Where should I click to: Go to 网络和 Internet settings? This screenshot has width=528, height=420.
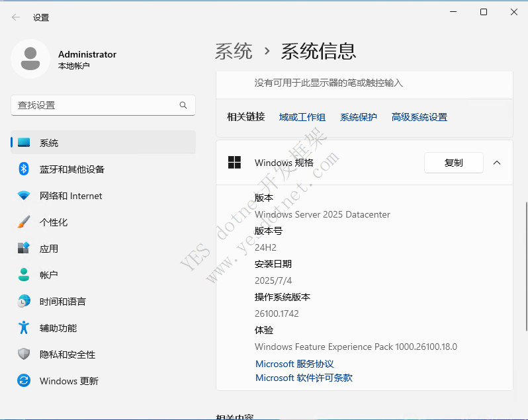tap(103, 196)
